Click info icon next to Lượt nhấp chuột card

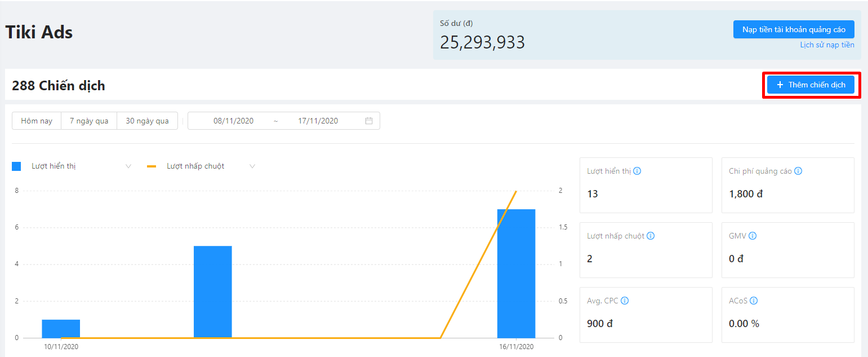tap(651, 236)
